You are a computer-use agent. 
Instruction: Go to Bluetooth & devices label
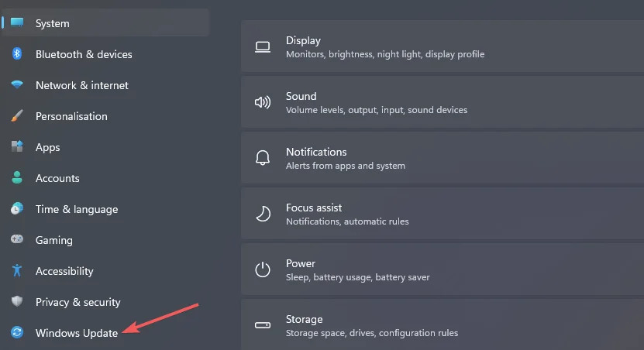click(x=84, y=54)
